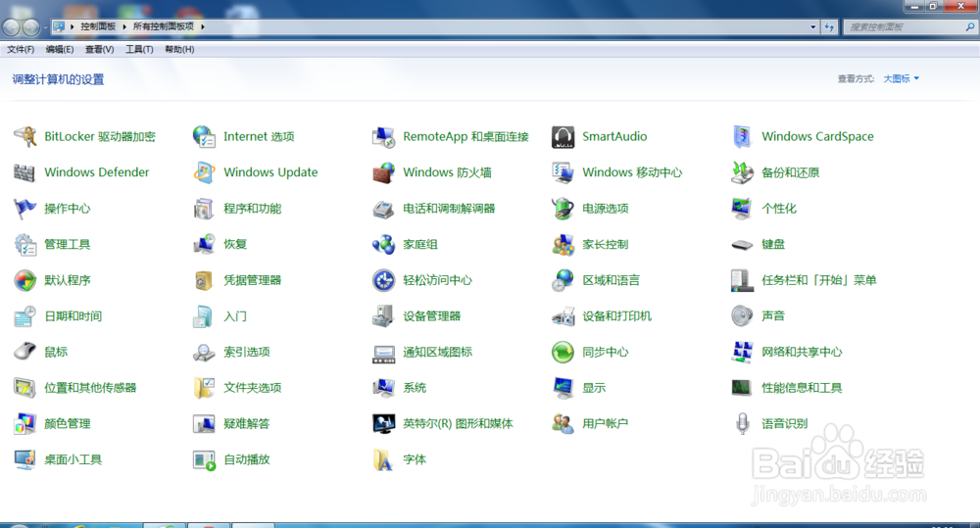Open 个性化 monitor icon
Image resolution: width=980 pixels, height=528 pixels.
[742, 208]
